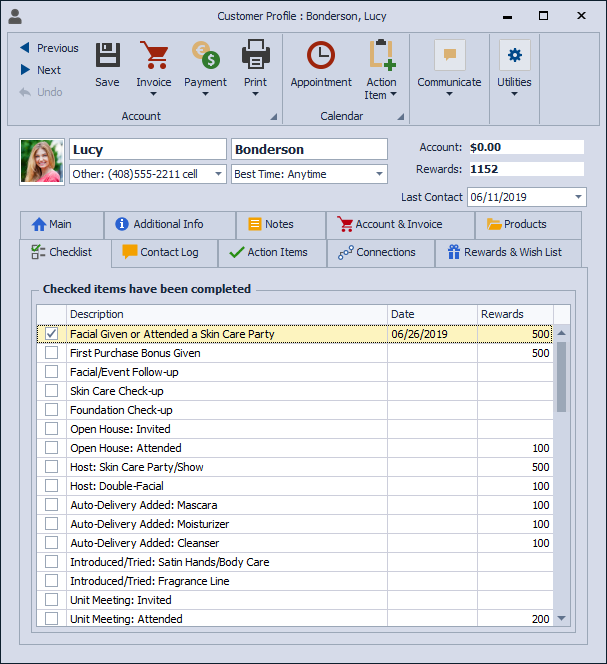Go to Previous customer arrow
The image size is (607, 664).
tap(25, 47)
